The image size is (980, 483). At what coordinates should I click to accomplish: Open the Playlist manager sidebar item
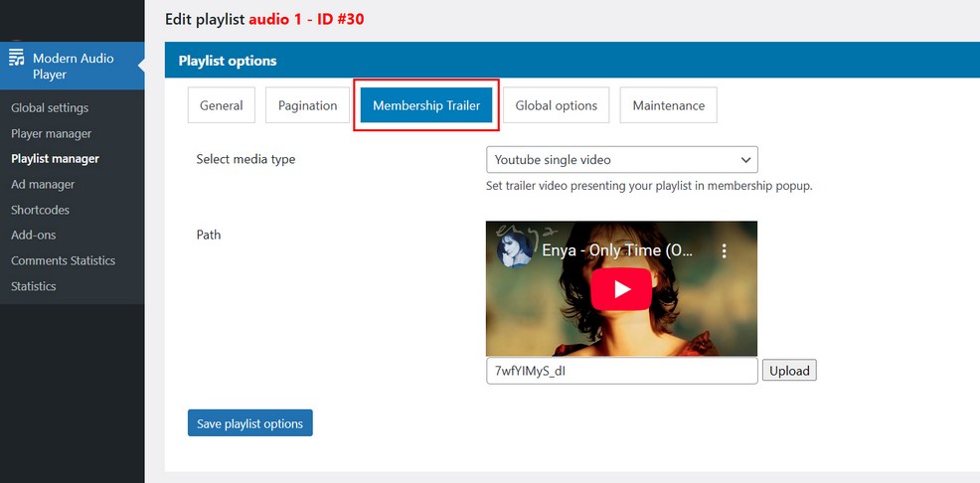55,158
